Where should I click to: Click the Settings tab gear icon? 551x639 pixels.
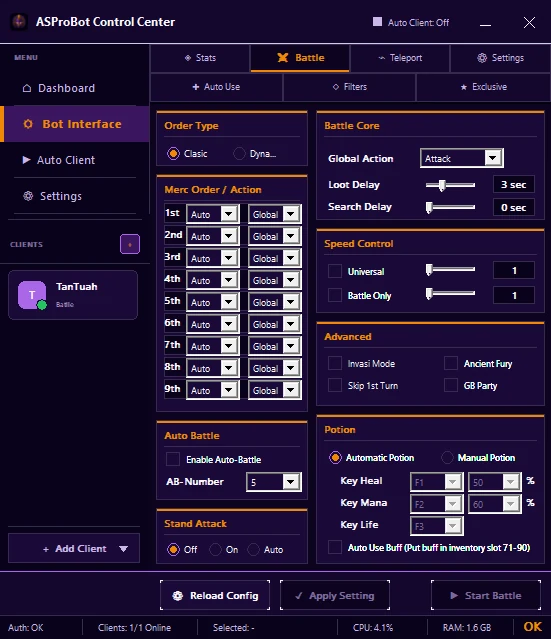[x=482, y=58]
